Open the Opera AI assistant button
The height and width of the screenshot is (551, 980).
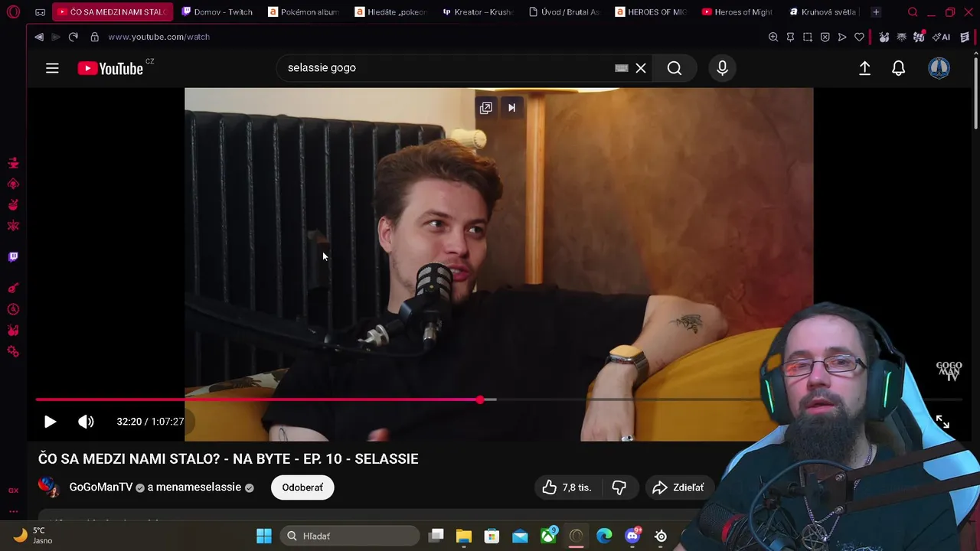pyautogui.click(x=941, y=37)
